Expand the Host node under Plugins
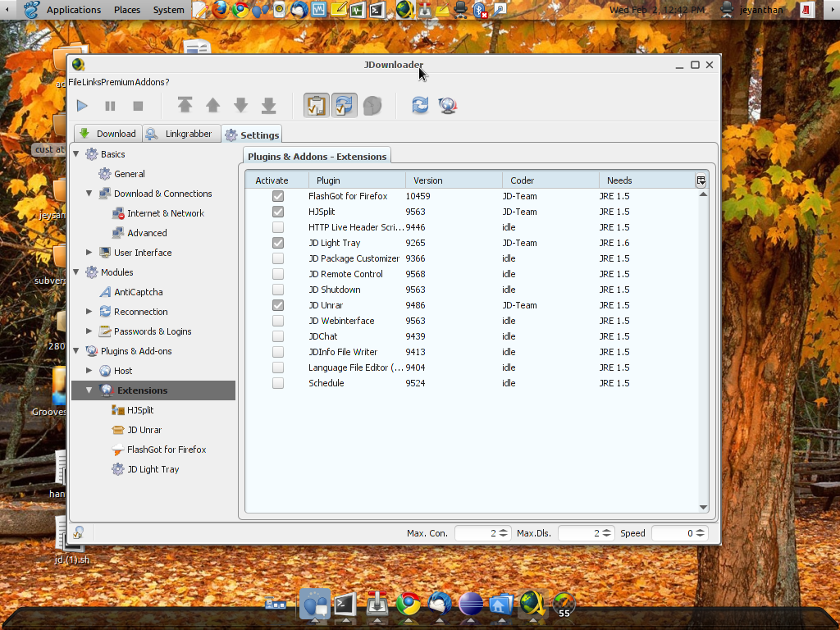 pos(89,371)
